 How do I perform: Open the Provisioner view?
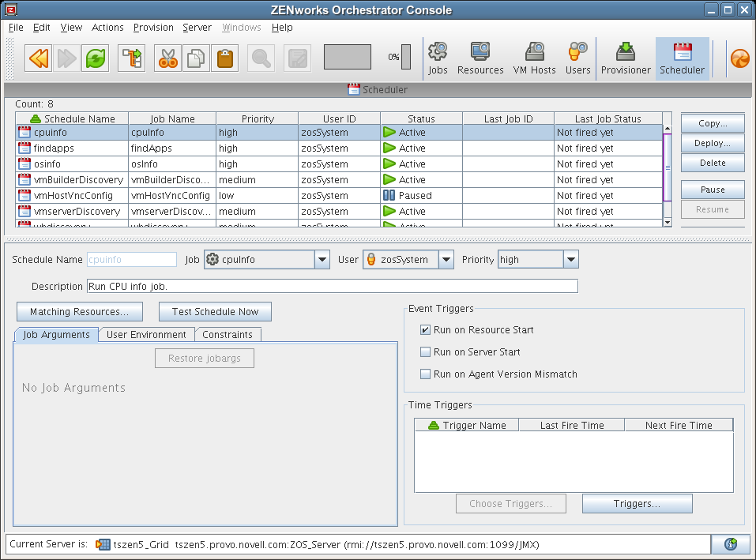(626, 58)
